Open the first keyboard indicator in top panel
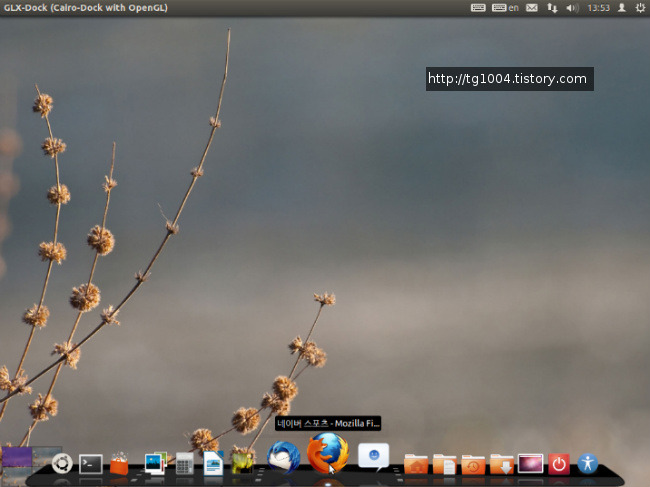The width and height of the screenshot is (650, 487). coord(478,8)
